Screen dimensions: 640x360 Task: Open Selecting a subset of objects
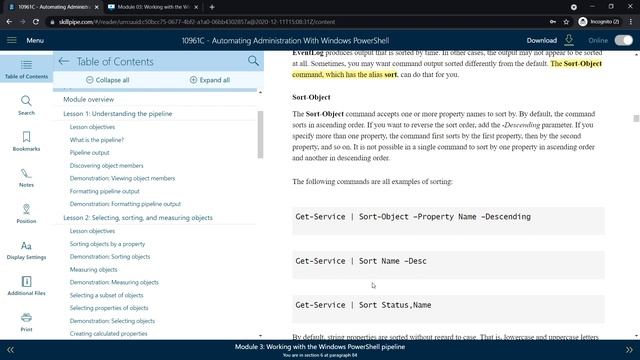pos(107,295)
